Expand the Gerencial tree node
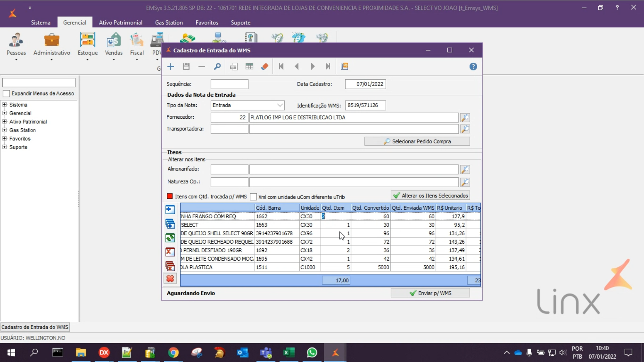Viewport: 644px width, 362px height. [x=5, y=113]
